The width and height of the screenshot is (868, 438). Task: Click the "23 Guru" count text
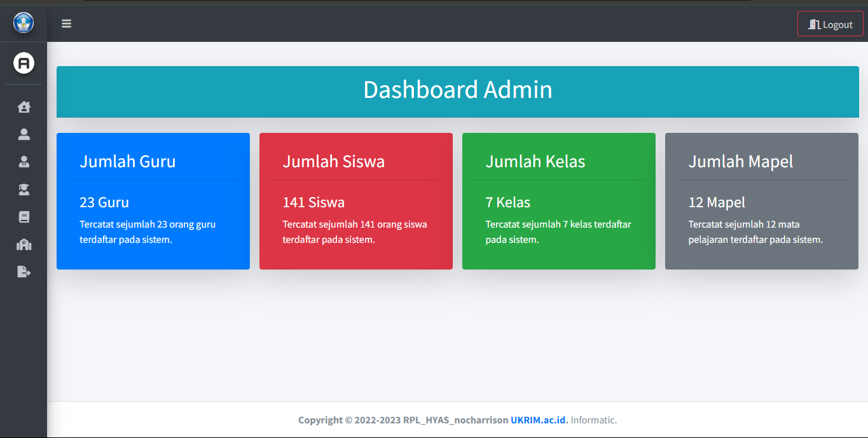(104, 203)
